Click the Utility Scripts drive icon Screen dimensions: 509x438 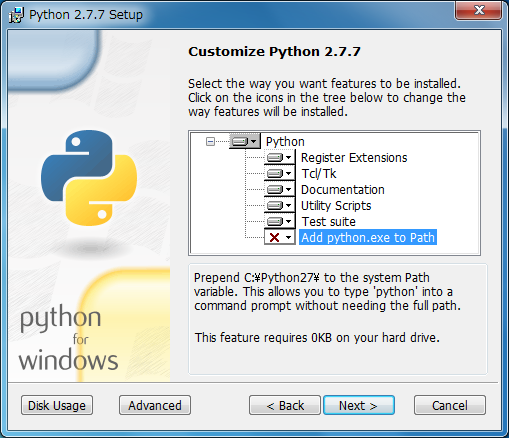[x=275, y=206]
